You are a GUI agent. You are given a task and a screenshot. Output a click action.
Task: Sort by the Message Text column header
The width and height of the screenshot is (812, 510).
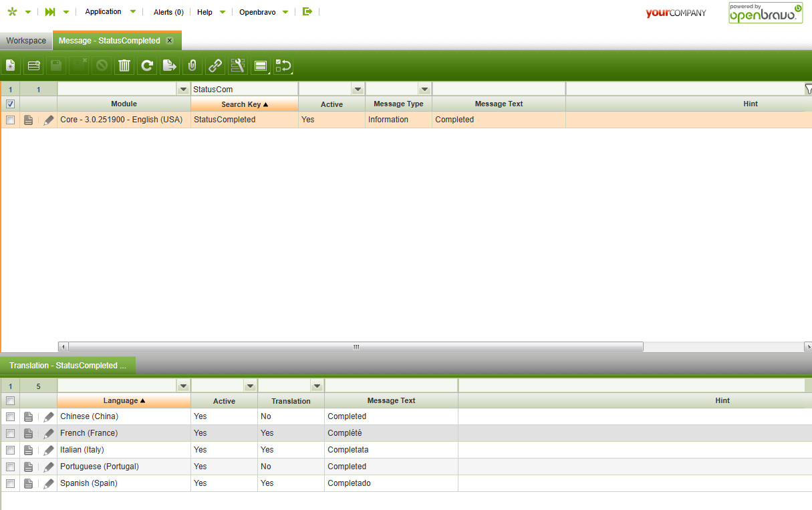click(499, 104)
